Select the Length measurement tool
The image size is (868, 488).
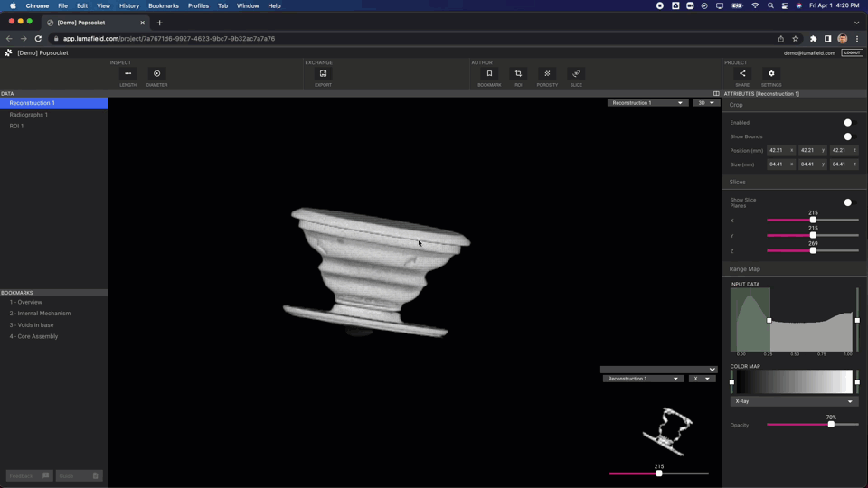pyautogui.click(x=127, y=74)
